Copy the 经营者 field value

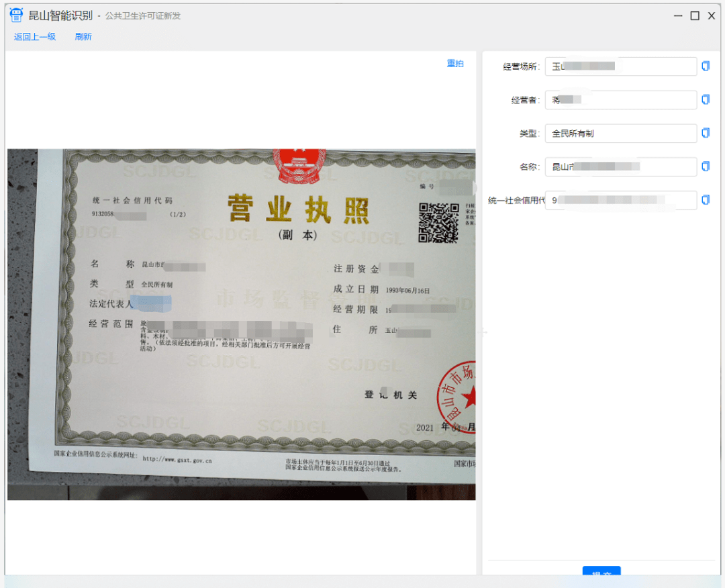[x=706, y=99]
